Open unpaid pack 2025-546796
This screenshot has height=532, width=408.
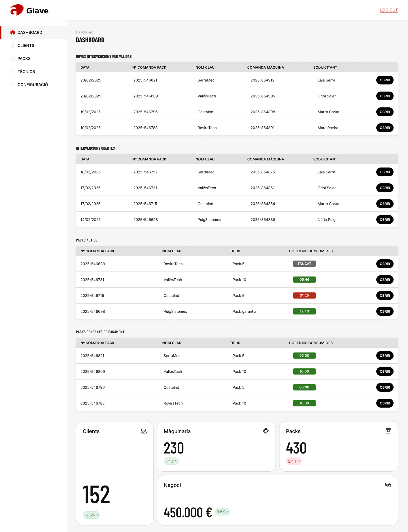coord(385,387)
